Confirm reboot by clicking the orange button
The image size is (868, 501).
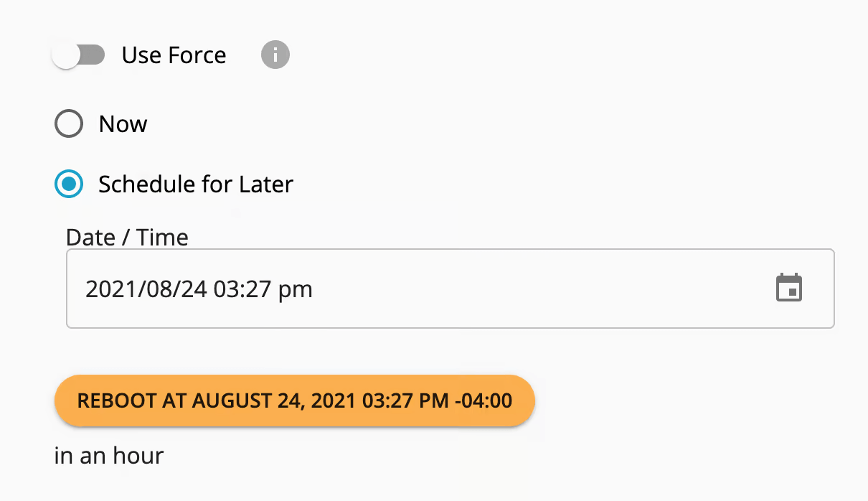(x=294, y=401)
